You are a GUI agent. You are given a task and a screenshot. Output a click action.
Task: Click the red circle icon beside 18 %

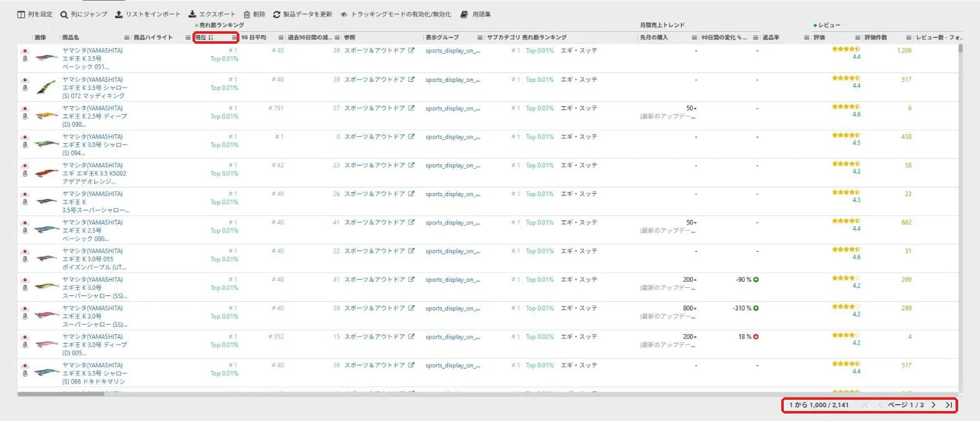coord(756,337)
